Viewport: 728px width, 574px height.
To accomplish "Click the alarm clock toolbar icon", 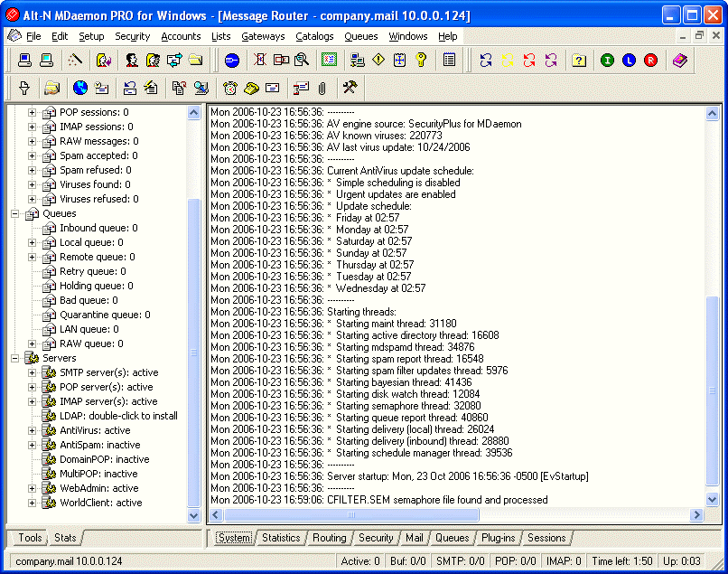I will tap(230, 88).
